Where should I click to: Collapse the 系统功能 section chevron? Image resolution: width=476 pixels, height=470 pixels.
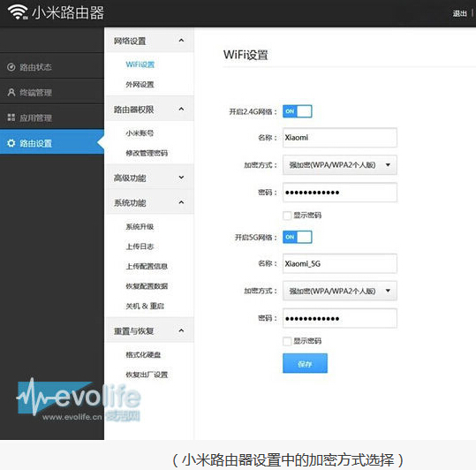pos(181,202)
